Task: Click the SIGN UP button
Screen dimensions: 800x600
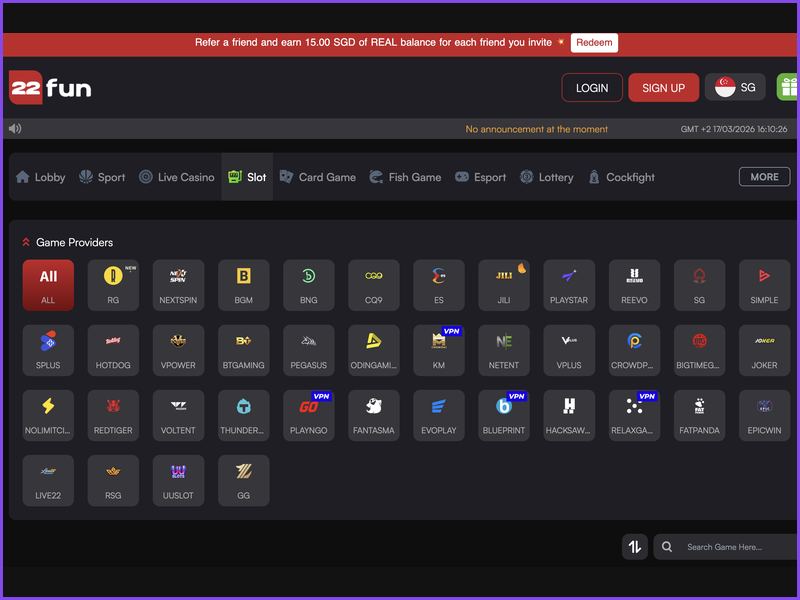Action: pyautogui.click(x=663, y=87)
